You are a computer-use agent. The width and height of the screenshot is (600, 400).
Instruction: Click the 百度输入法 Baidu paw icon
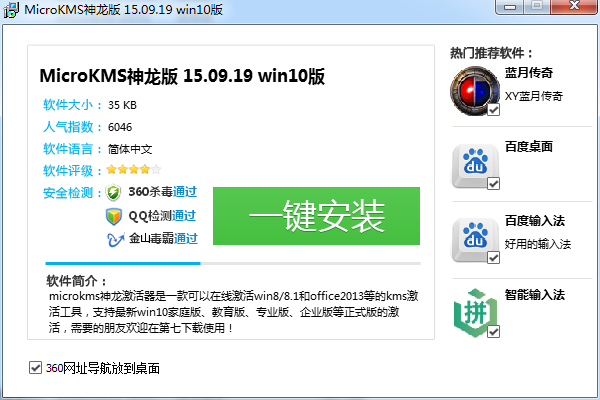(x=475, y=239)
